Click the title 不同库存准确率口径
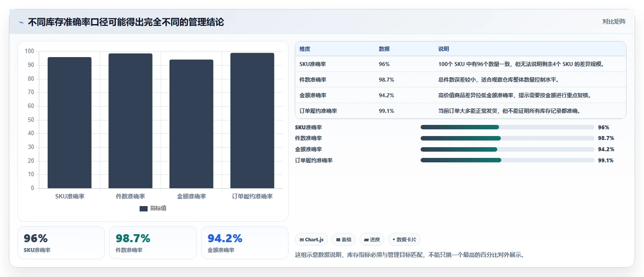The width and height of the screenshot is (644, 277). pos(126,22)
